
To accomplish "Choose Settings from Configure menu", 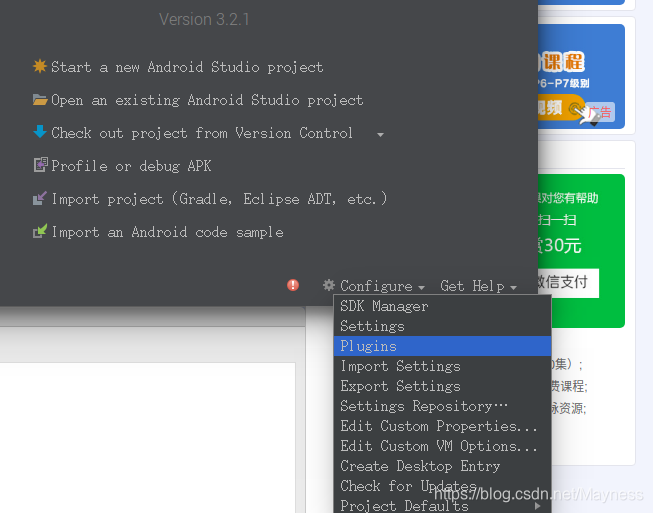I will click(442, 326).
